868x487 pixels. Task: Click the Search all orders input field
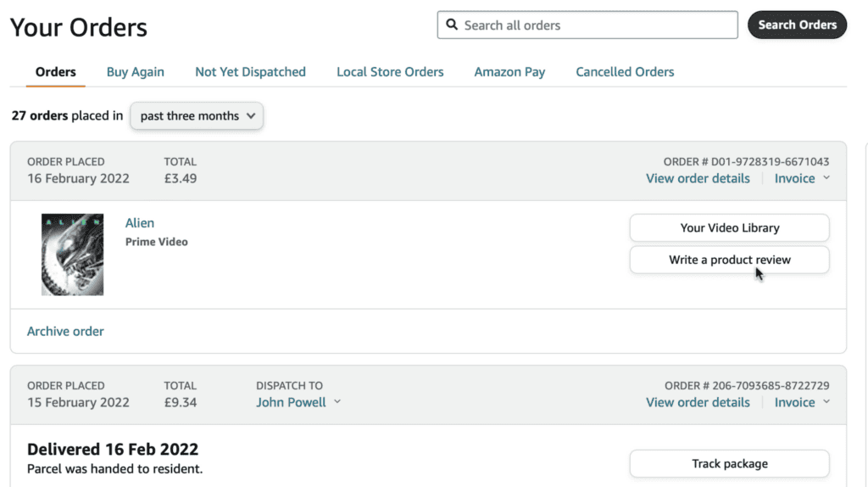click(x=598, y=25)
